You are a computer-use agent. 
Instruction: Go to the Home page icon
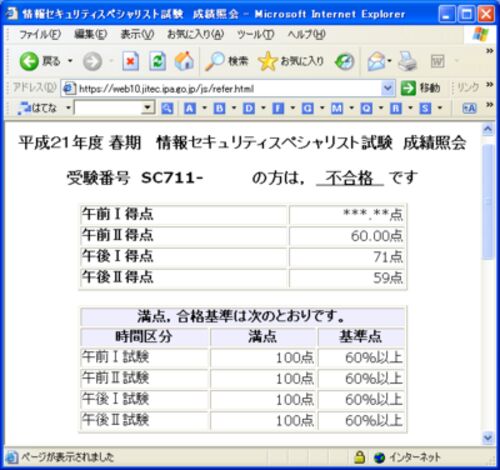184,61
